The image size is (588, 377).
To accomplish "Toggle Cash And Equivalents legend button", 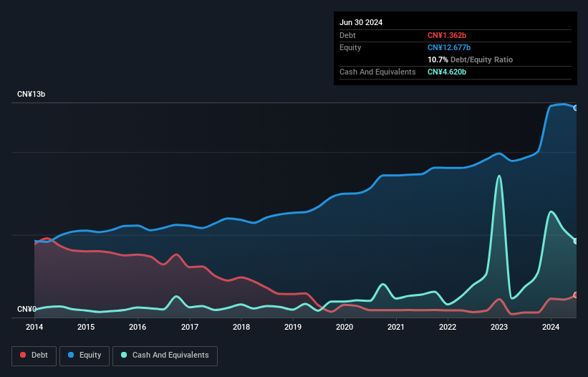I will (165, 355).
